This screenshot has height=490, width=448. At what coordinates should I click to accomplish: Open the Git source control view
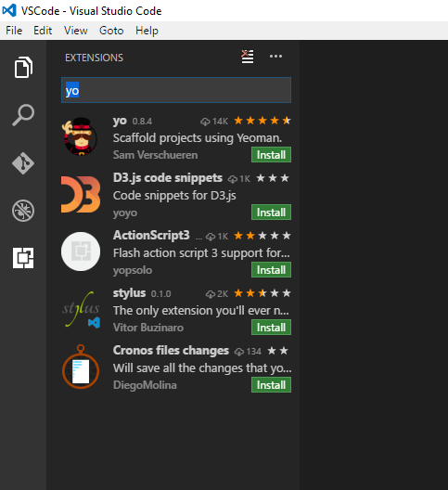23,163
